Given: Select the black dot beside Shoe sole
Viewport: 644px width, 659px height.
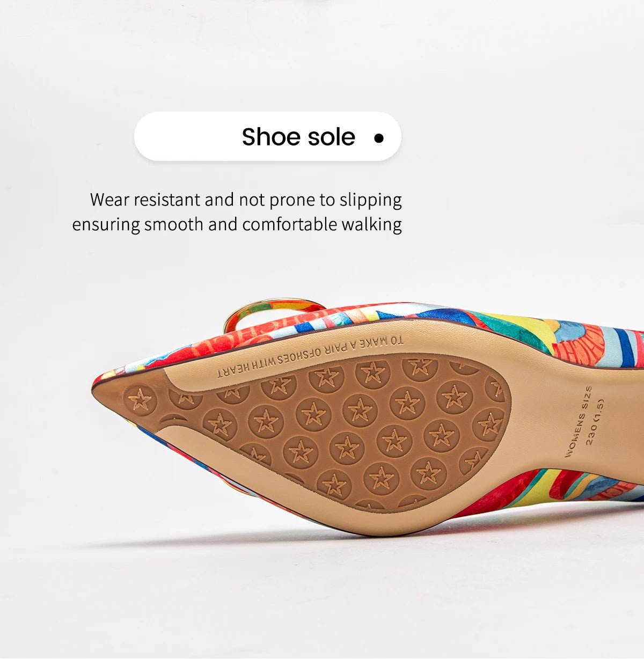Looking at the screenshot, I should click(379, 138).
